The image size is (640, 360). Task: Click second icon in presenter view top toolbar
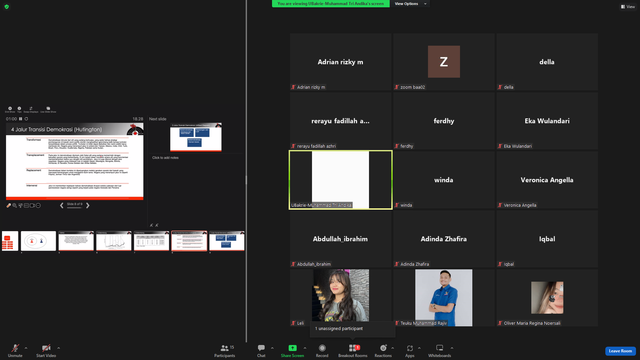pos(19,109)
